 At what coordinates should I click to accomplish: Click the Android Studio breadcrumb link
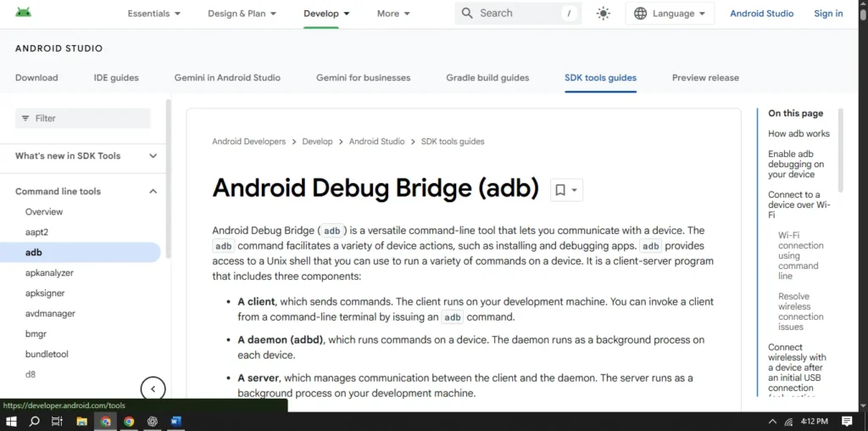(376, 142)
